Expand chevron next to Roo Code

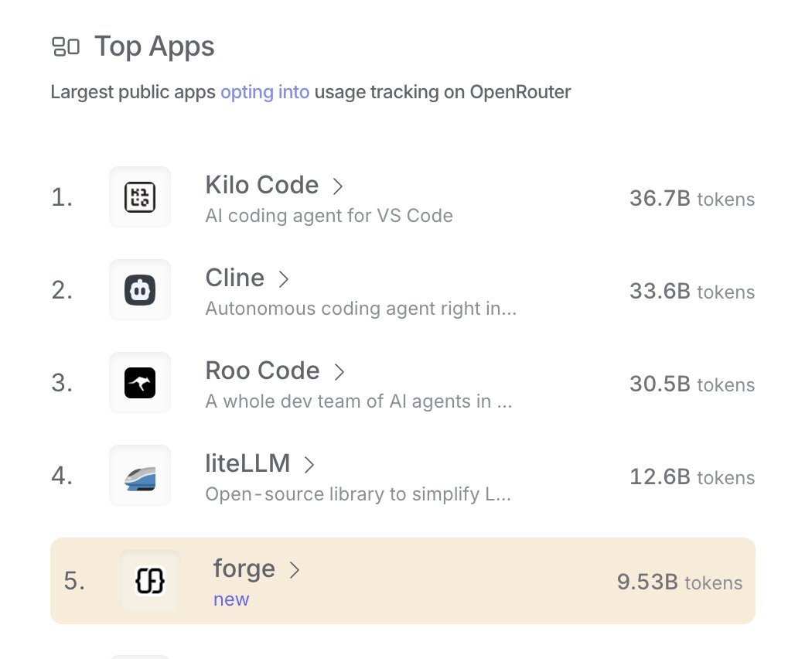pyautogui.click(x=339, y=371)
